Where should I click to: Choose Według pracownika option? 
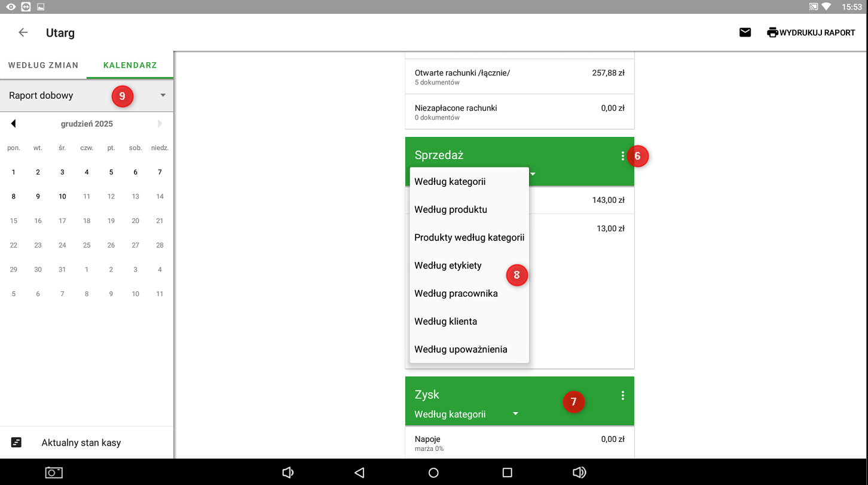[x=456, y=294]
